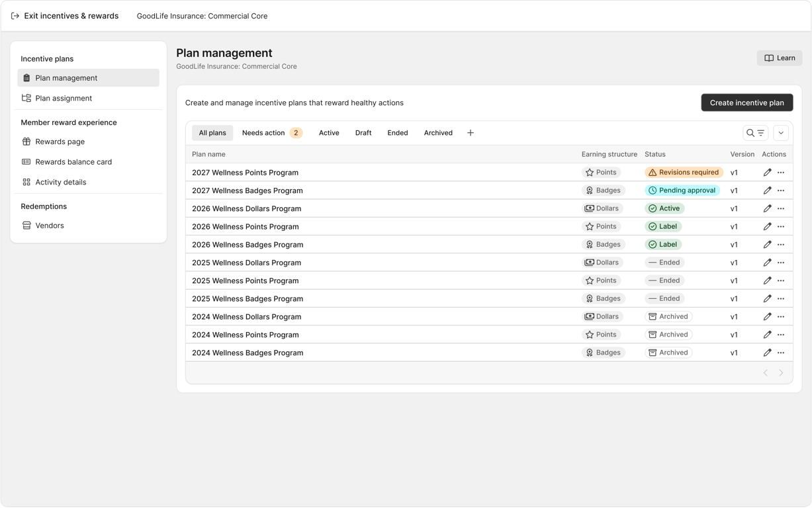Click the Archived status in 2024 Badges row
812x508 pixels.
click(668, 353)
